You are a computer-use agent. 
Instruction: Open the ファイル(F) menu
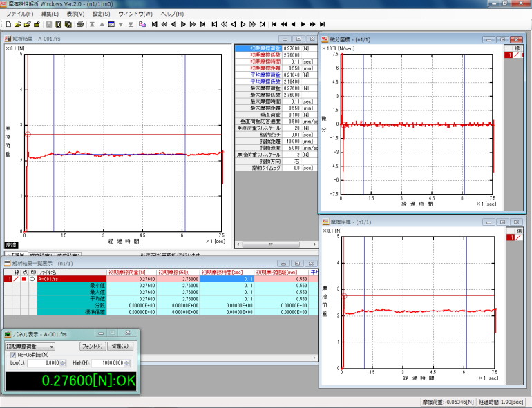(19, 14)
